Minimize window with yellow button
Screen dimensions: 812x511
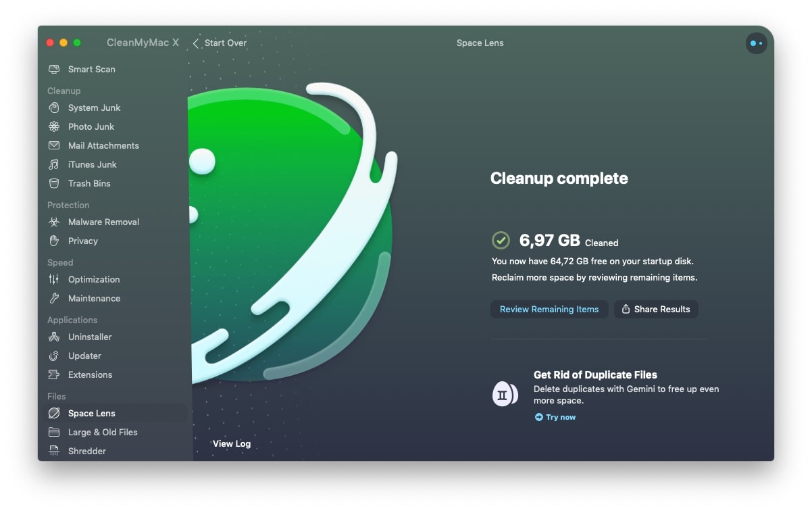pos(64,43)
